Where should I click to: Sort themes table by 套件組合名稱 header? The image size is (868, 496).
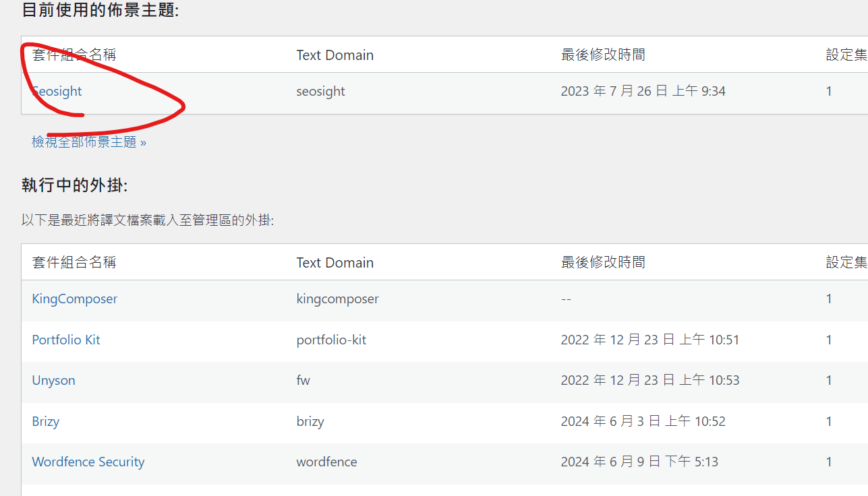click(x=74, y=55)
